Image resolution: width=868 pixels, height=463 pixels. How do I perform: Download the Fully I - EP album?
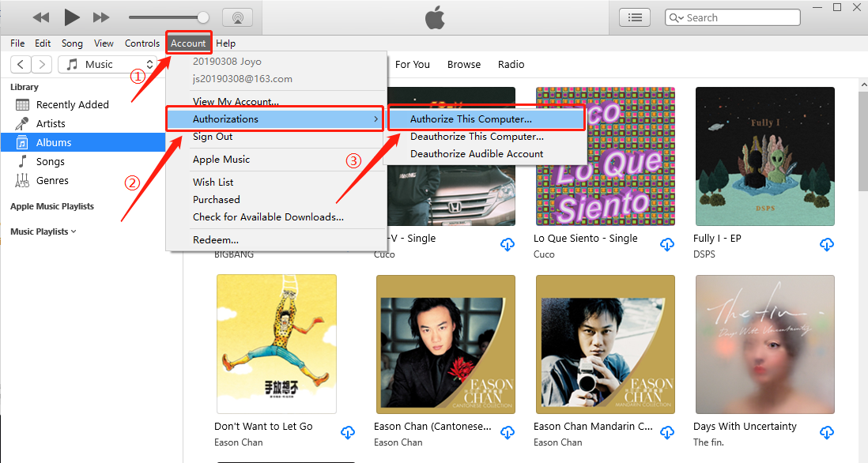(826, 244)
